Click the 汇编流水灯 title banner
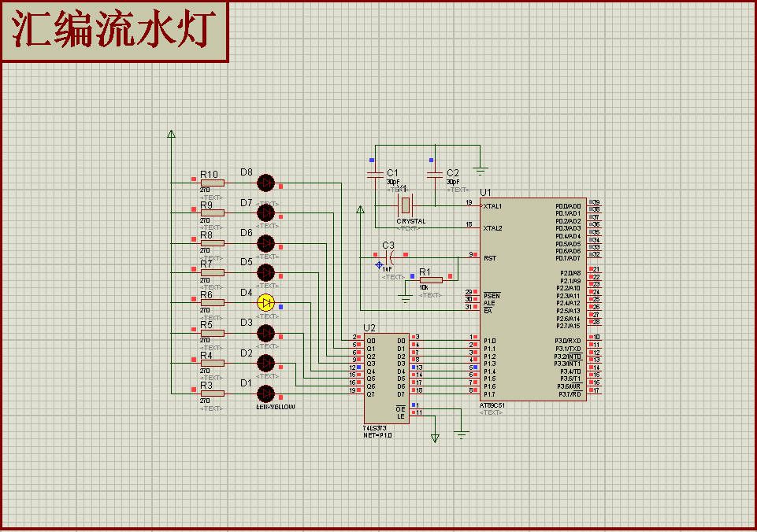The image size is (757, 532). pos(114,31)
